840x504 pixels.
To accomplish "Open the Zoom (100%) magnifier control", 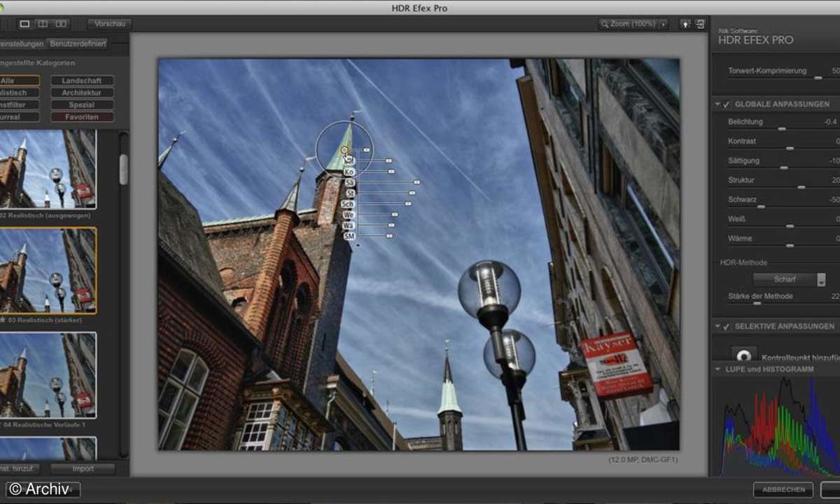I will [x=628, y=24].
